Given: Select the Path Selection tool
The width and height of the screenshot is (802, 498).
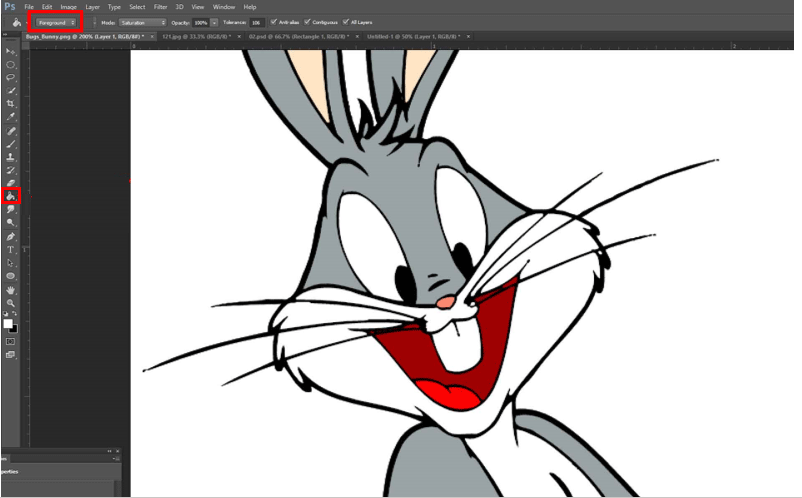Looking at the screenshot, I should tap(10, 263).
